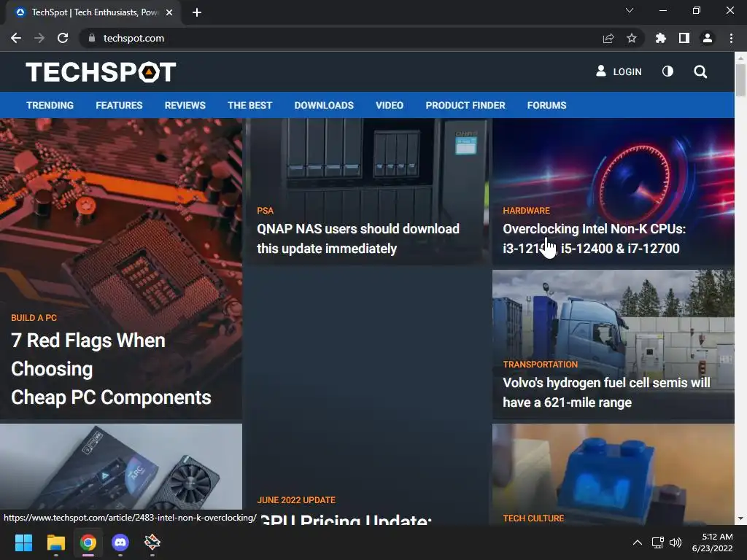Show hidden system tray icons
The height and width of the screenshot is (560, 747).
637,542
